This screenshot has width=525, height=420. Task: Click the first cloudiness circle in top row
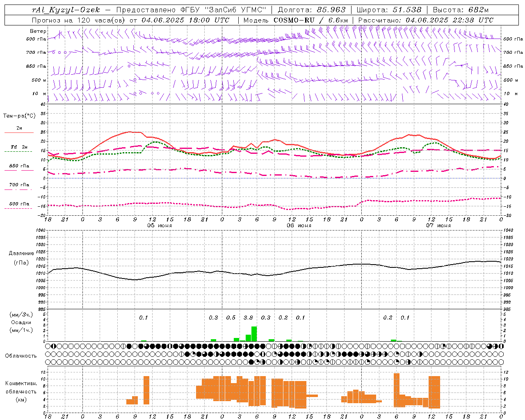click(x=48, y=346)
